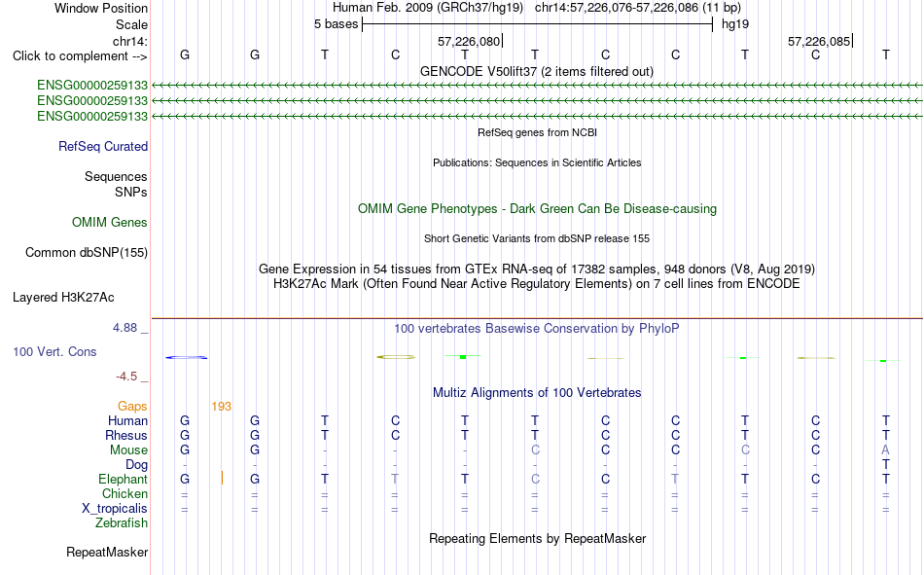
Task: Open the GENCODE V50lift37 track title
Action: point(537,71)
